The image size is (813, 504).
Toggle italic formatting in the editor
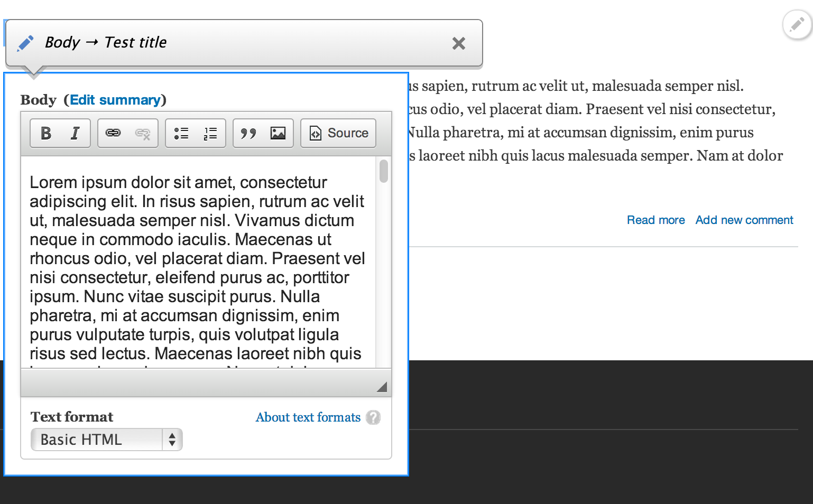pyautogui.click(x=74, y=133)
